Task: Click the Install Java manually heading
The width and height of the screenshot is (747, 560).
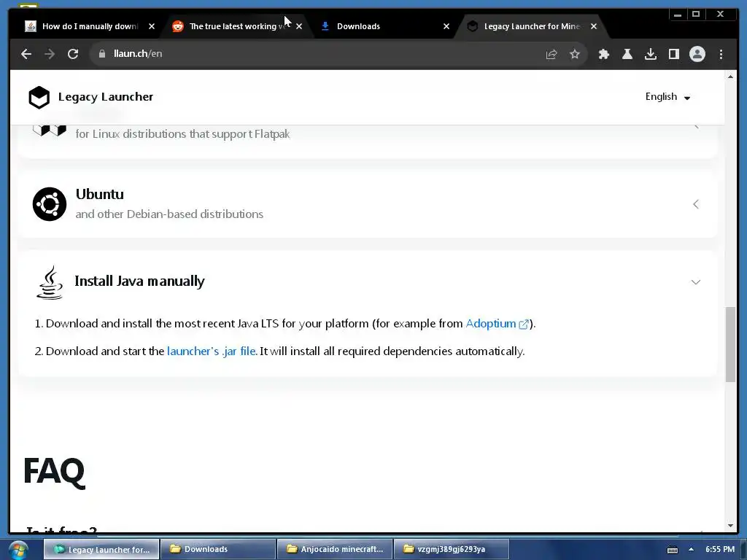Action: coord(139,281)
